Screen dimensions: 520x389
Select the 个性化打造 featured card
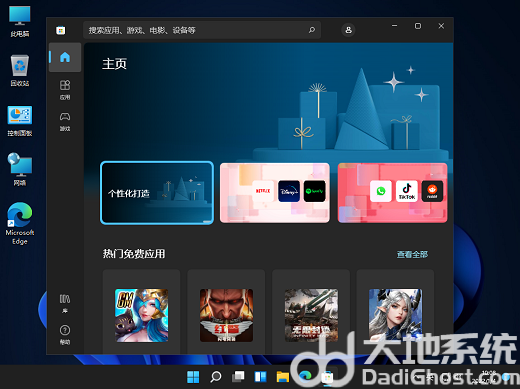[157, 193]
